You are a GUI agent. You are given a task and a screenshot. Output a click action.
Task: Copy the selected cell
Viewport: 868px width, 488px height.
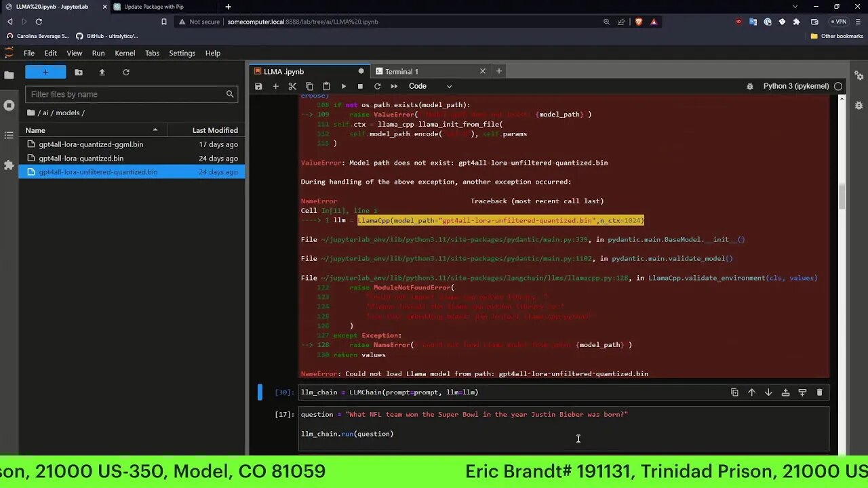[309, 86]
